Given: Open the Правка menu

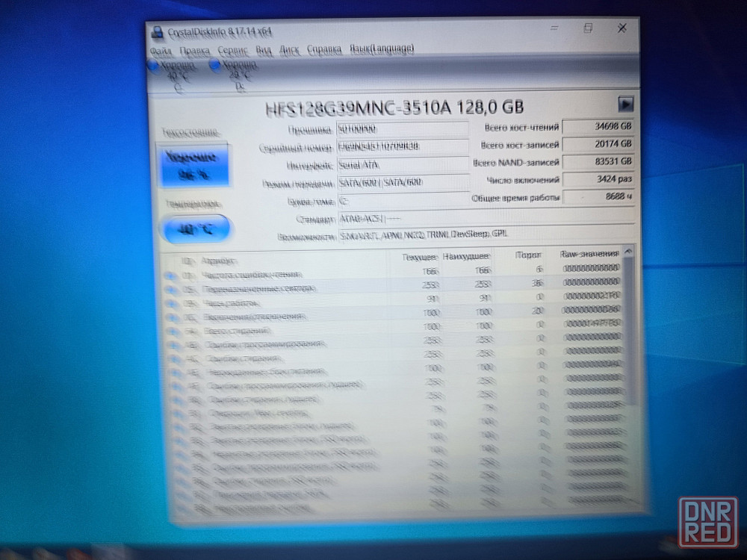Looking at the screenshot, I should coord(194,51).
